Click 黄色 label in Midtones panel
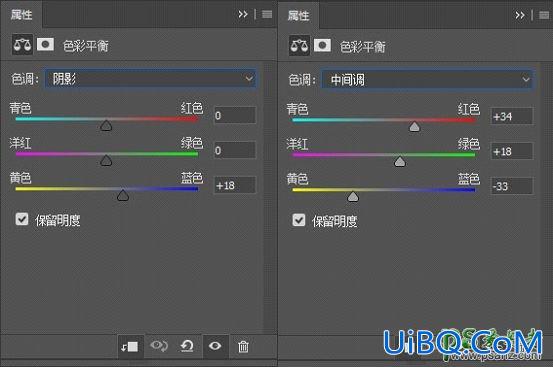553x367 pixels. point(297,179)
